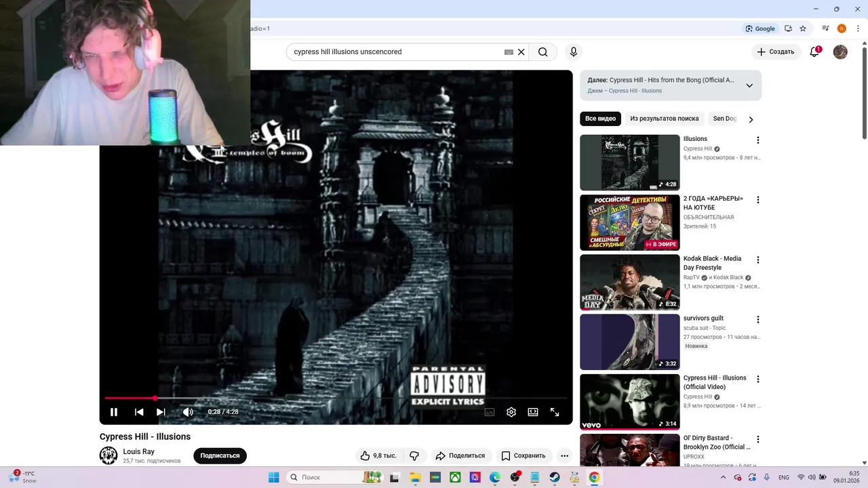Open the player settings gear
The width and height of the screenshot is (868, 488).
point(511,412)
